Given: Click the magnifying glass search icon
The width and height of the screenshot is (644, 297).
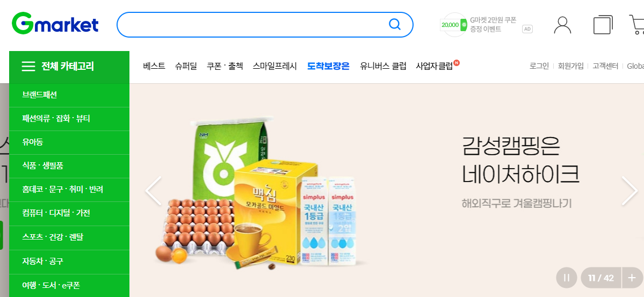Looking at the screenshot, I should (x=394, y=25).
